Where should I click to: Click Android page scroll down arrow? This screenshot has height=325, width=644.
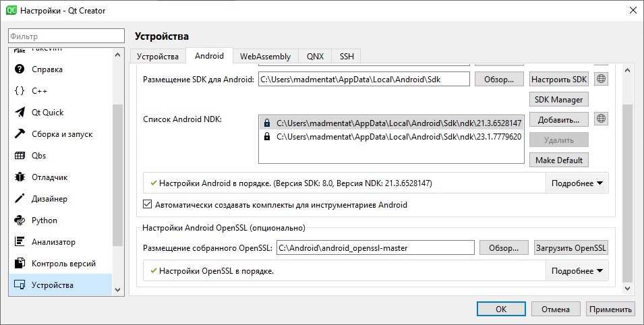pyautogui.click(x=628, y=289)
